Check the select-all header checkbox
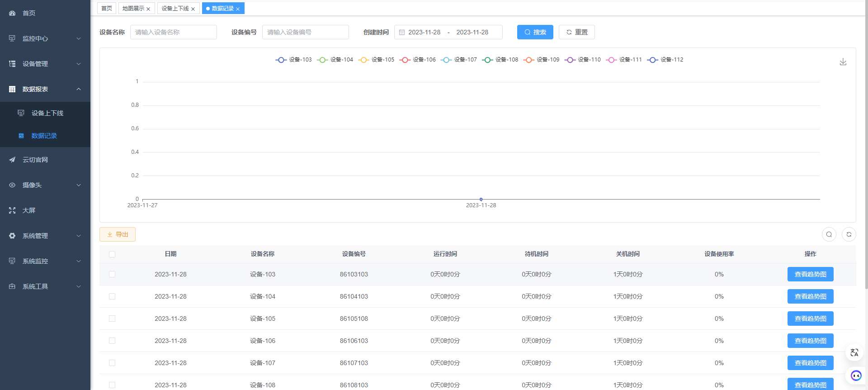The width and height of the screenshot is (868, 390). [112, 254]
